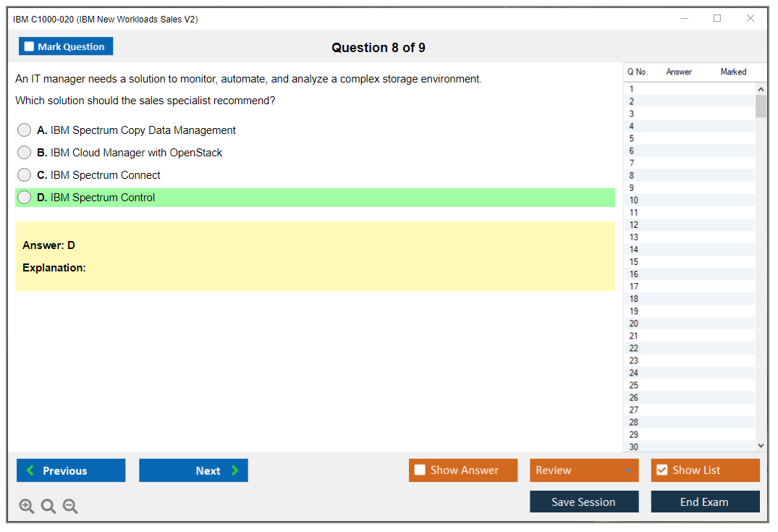The image size is (778, 532).
Task: Go to the Previous question
Action: 71,470
